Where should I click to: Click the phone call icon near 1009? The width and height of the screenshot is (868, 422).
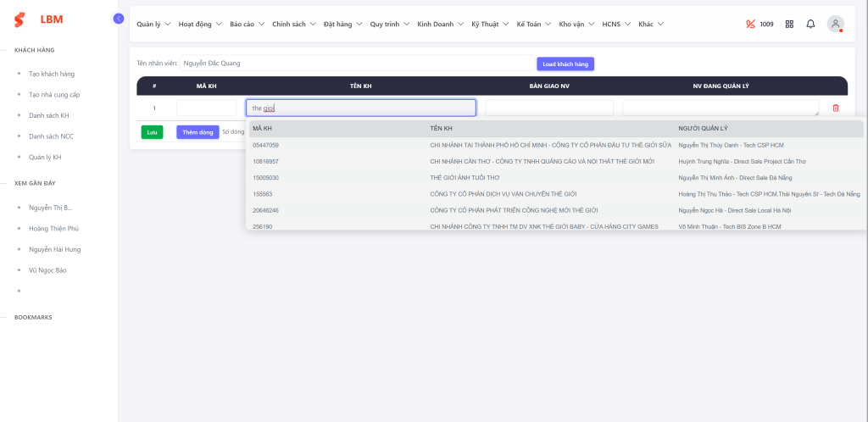pyautogui.click(x=750, y=24)
